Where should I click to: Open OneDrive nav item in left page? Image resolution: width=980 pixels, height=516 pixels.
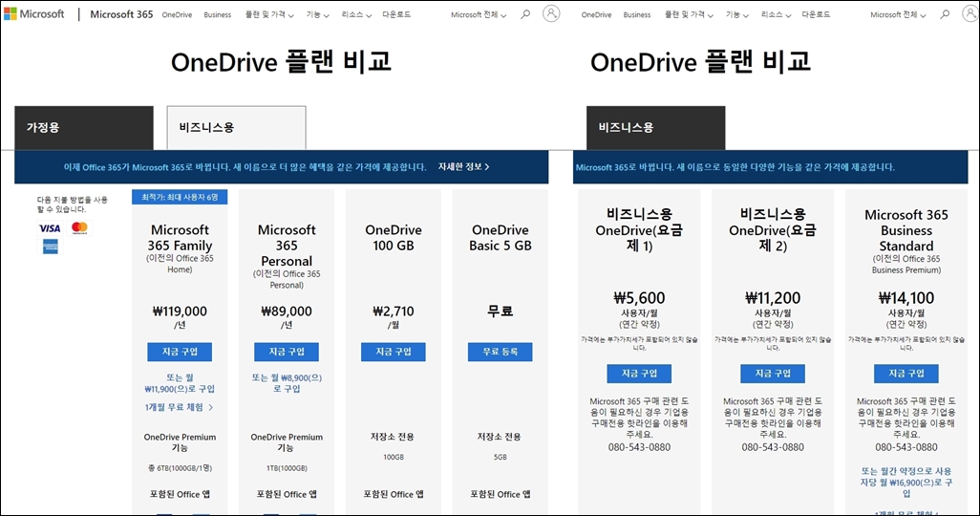pos(177,14)
